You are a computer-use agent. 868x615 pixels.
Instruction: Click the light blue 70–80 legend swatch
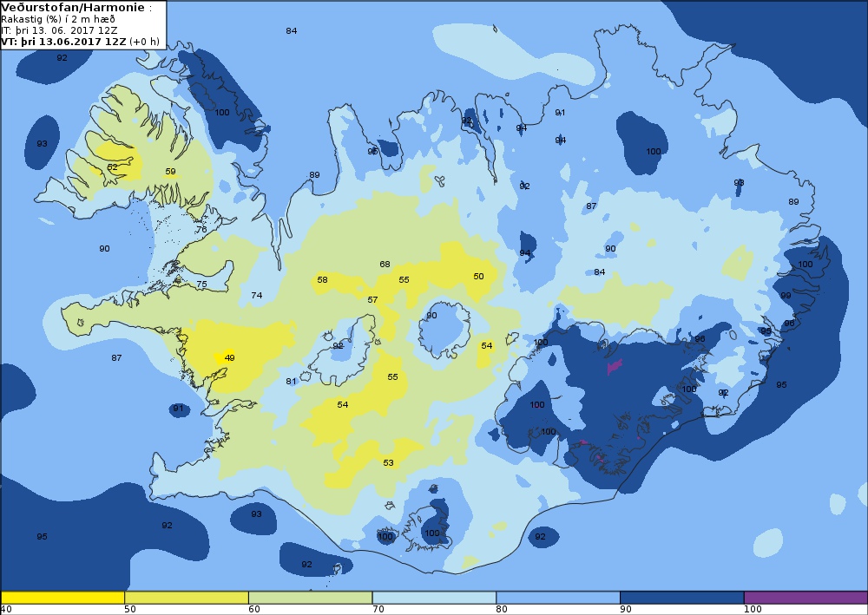435,598
